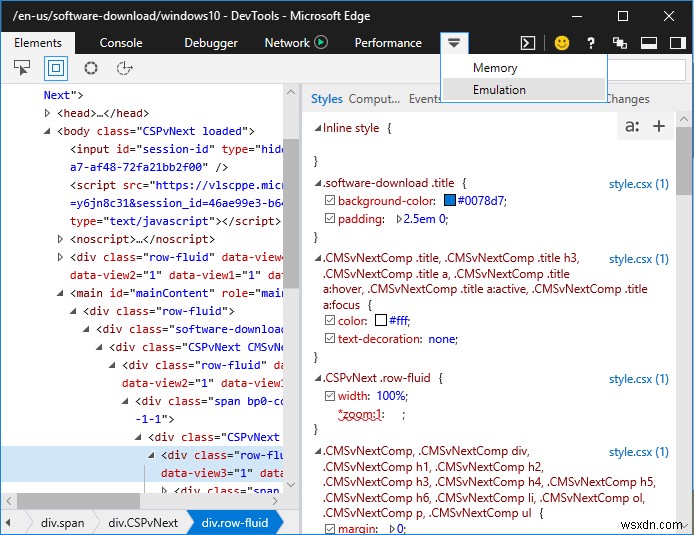Uncheck the background-color property checkbox
Image resolution: width=694 pixels, height=535 pixels.
(x=331, y=201)
